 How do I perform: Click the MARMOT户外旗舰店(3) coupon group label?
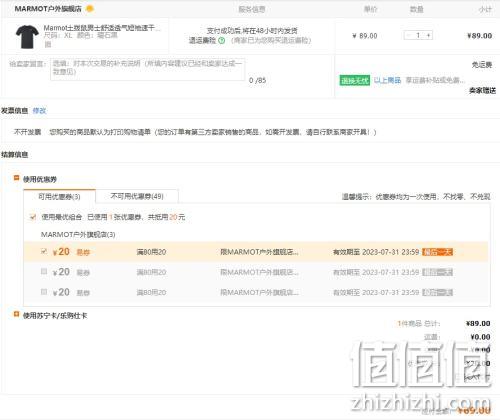(78, 235)
